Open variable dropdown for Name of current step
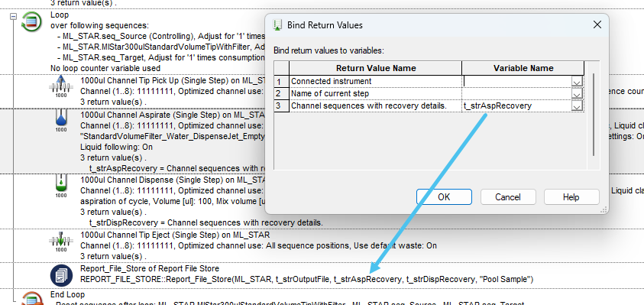The height and width of the screenshot is (305, 644). [x=577, y=94]
